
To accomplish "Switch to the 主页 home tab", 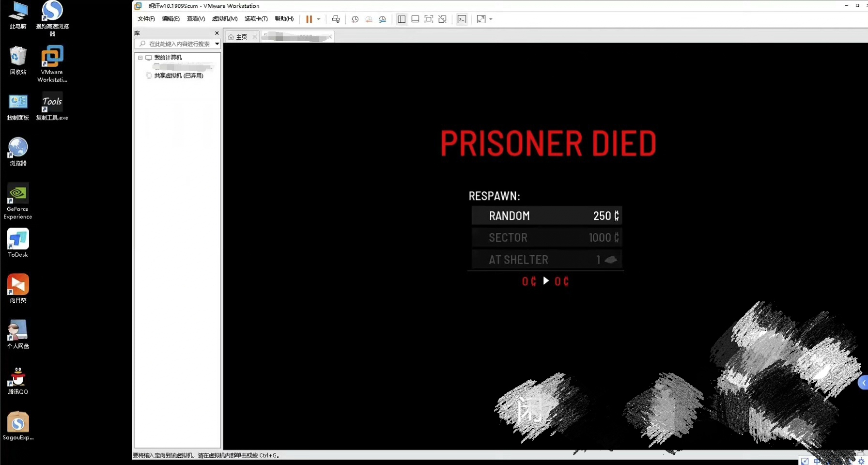I will [x=241, y=37].
